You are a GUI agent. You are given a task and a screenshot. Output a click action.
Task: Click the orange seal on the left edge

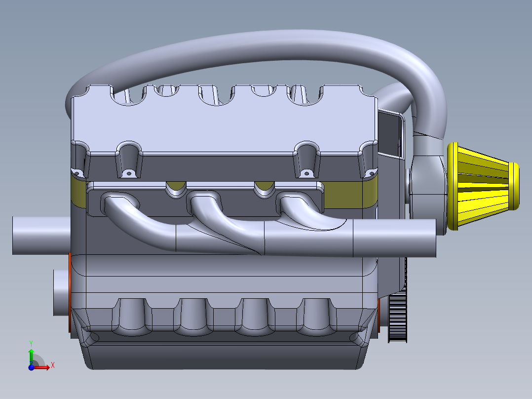pos(70,291)
